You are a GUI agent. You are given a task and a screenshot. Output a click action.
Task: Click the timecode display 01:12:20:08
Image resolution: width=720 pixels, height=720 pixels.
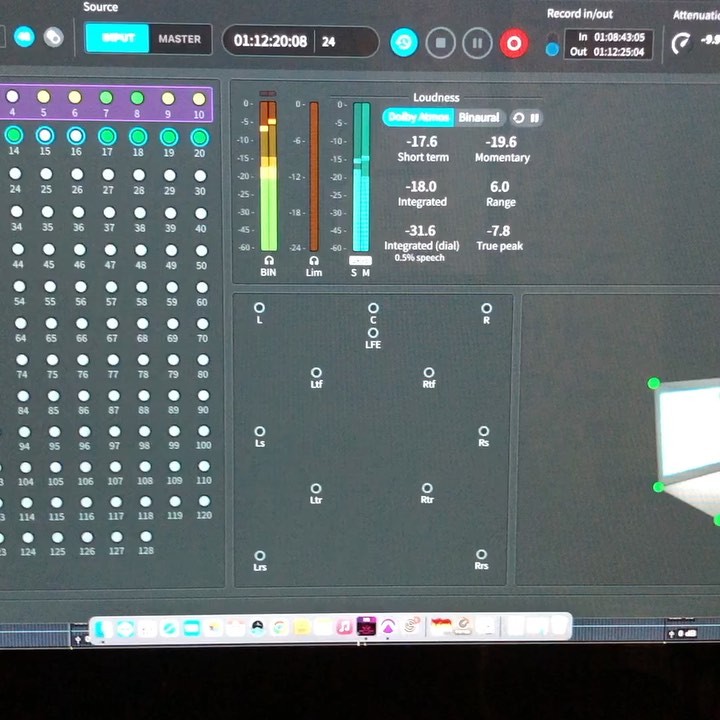[x=270, y=42]
